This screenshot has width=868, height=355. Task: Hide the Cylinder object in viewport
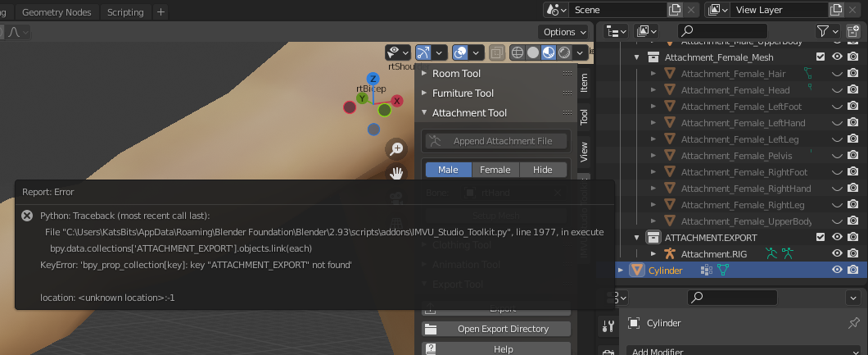pyautogui.click(x=837, y=271)
